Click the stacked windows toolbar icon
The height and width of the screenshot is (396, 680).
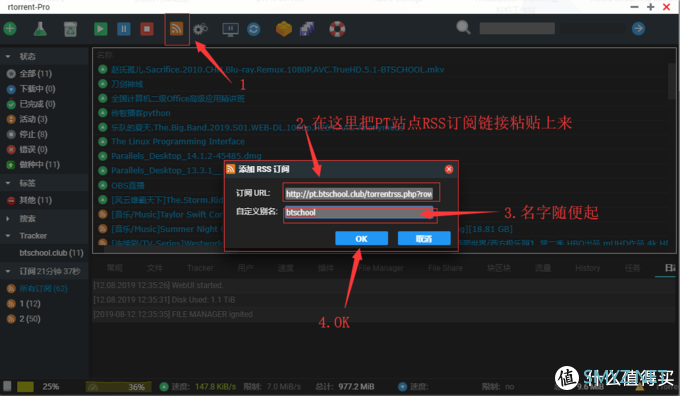coord(307,29)
